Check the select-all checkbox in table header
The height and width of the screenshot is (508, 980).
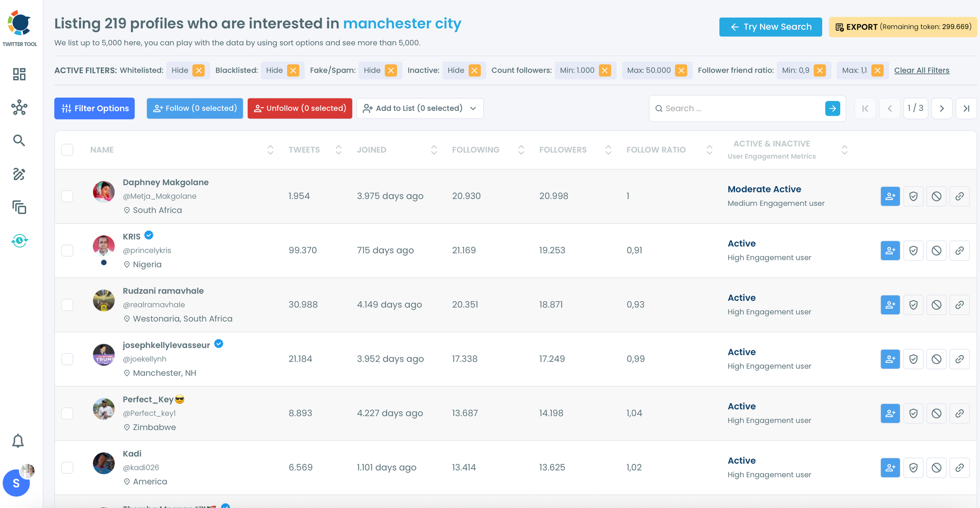(x=67, y=150)
